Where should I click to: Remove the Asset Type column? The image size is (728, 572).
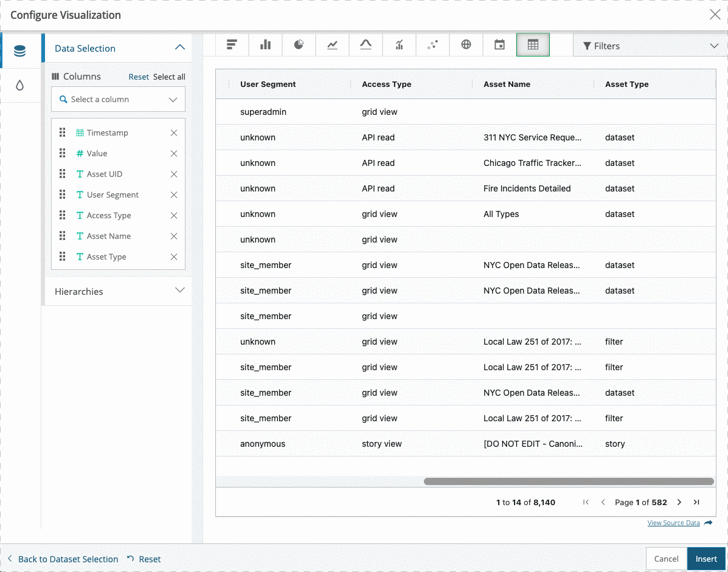click(x=174, y=257)
